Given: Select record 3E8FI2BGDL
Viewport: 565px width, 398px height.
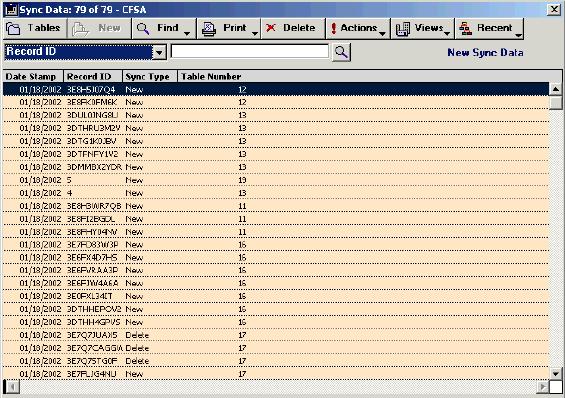Looking at the screenshot, I should pyautogui.click(x=276, y=219).
